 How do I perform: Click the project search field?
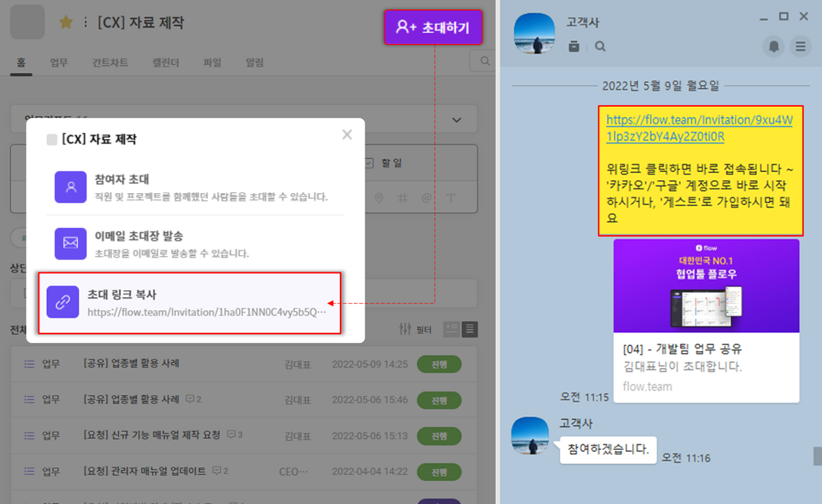tap(482, 61)
